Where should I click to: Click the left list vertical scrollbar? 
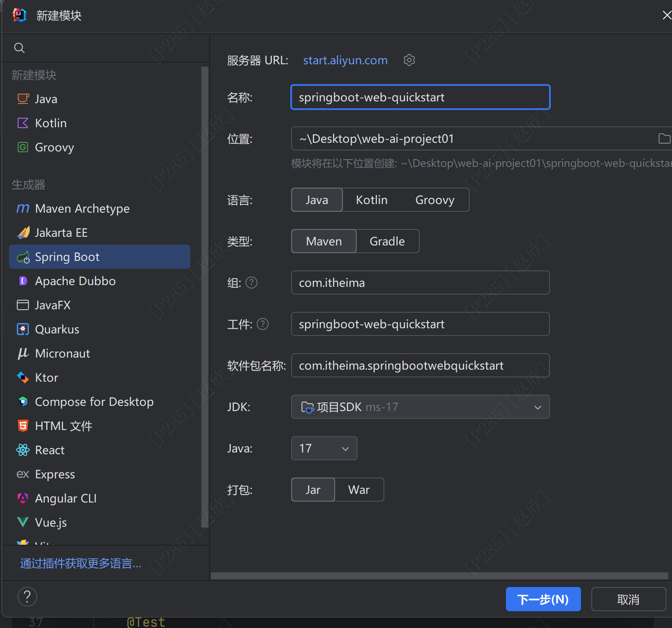(205, 297)
